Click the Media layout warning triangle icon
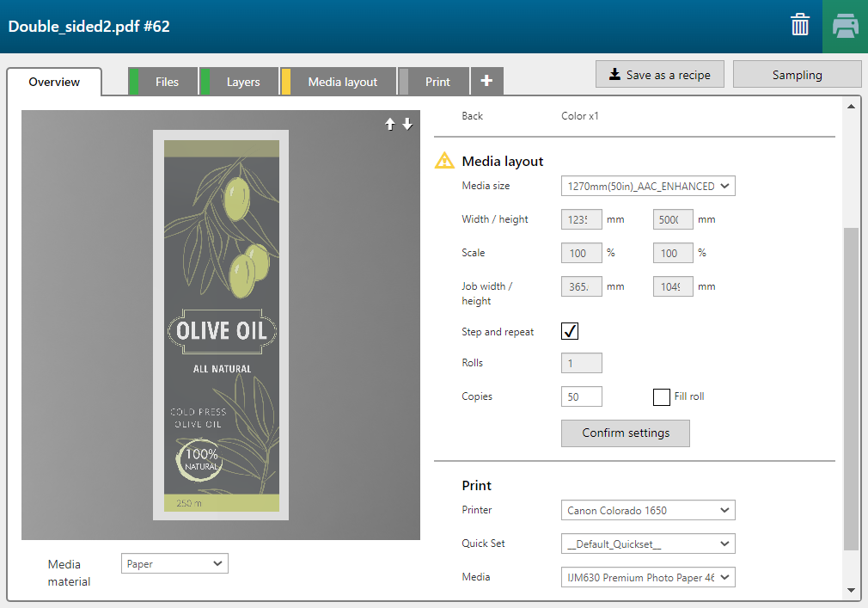The width and height of the screenshot is (868, 608). 444,161
